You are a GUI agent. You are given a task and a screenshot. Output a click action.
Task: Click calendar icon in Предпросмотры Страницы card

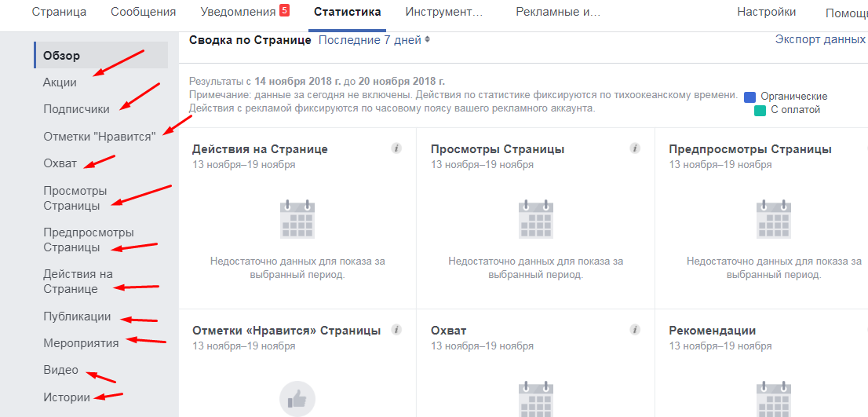click(774, 219)
